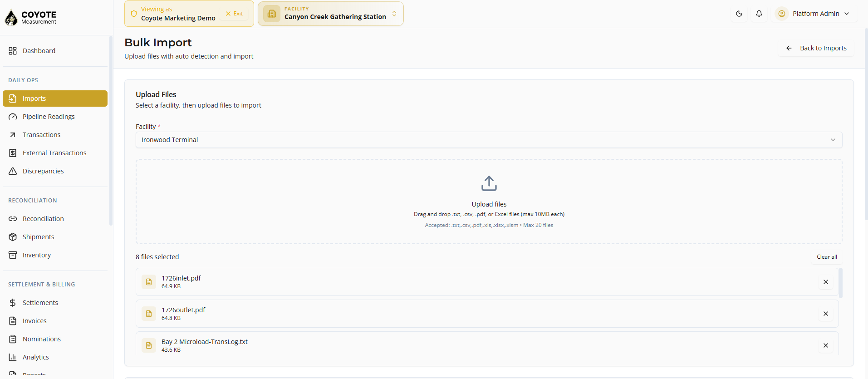Click the Shipments box icon

pyautogui.click(x=13, y=237)
